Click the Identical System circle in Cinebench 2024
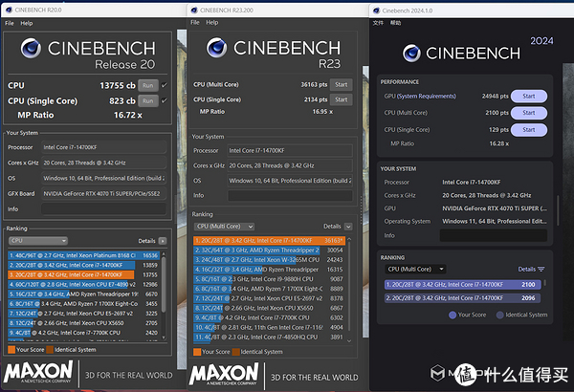 pos(499,315)
